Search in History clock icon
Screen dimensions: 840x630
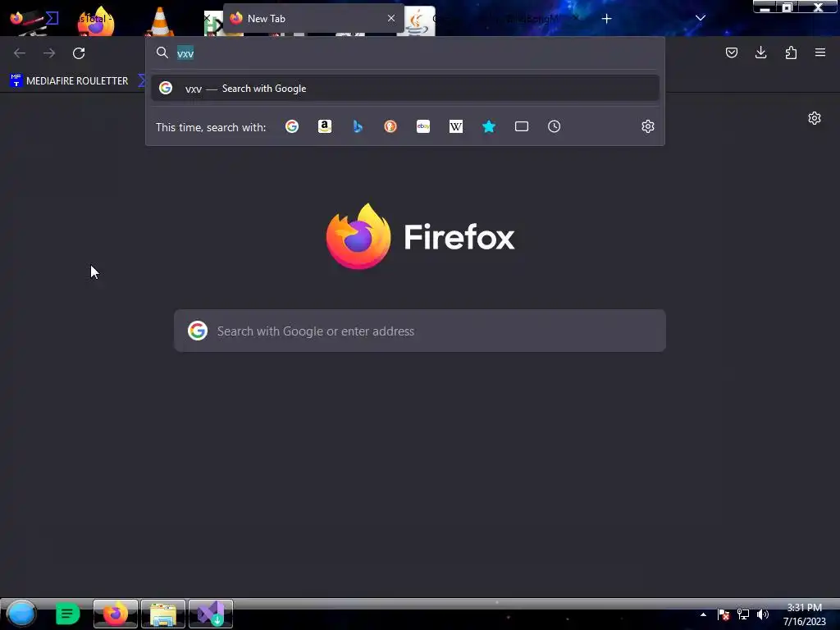(554, 126)
